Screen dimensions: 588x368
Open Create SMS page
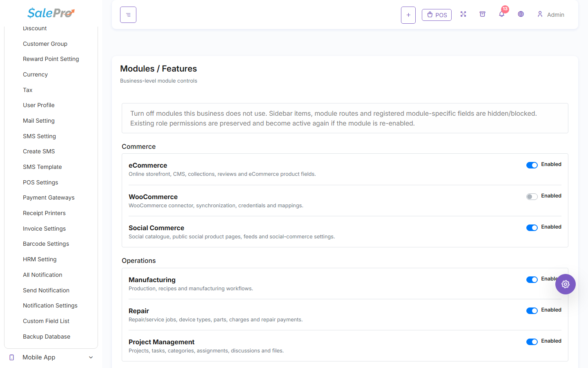(39, 151)
